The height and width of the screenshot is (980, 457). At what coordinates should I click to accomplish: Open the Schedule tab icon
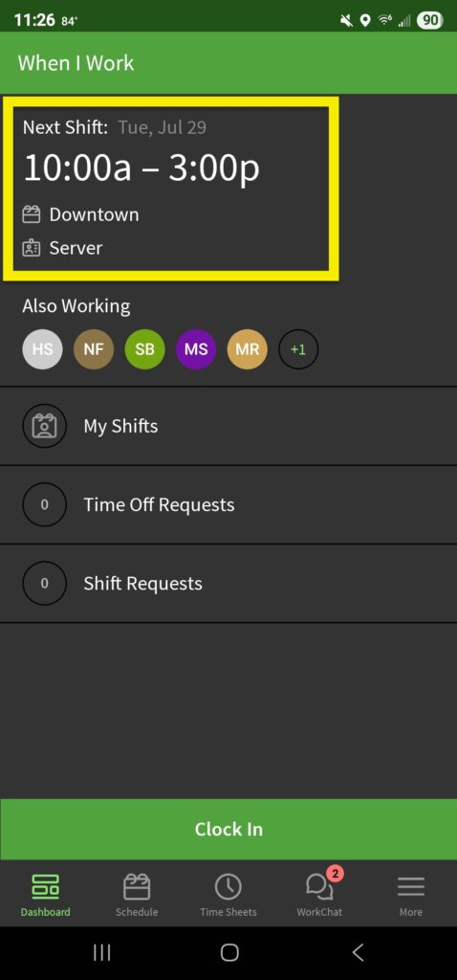137,886
